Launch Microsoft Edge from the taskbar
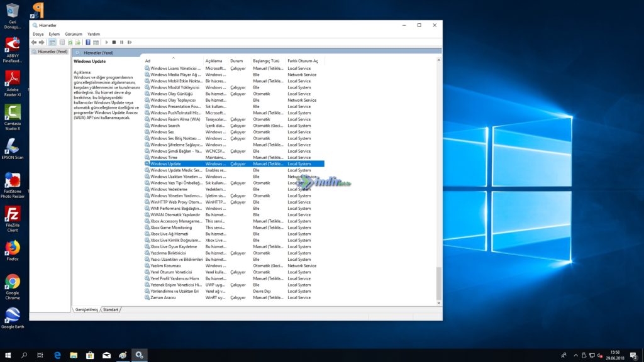 coord(57,356)
